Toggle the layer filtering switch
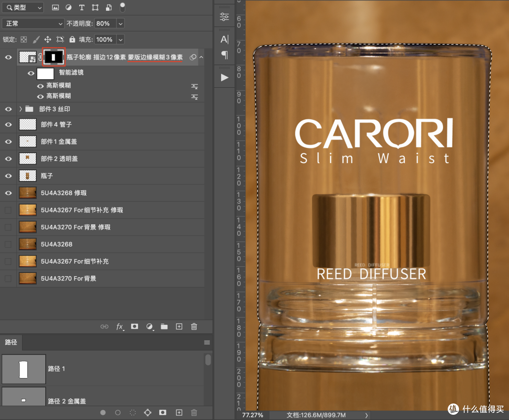Screen dimensions: 509x420 [123, 7]
